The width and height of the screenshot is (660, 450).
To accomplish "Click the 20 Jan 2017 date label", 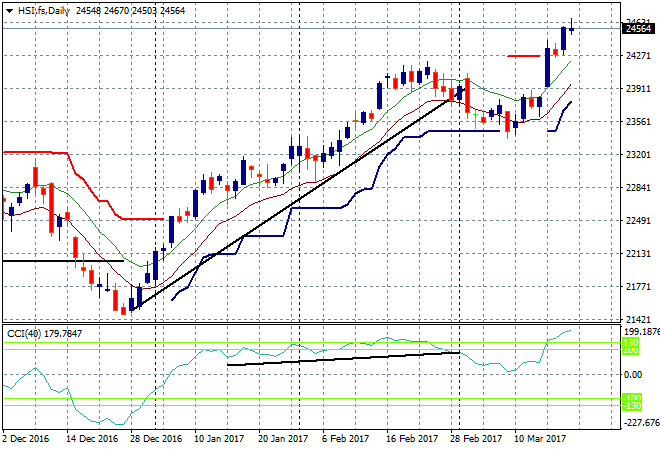I will pyautogui.click(x=283, y=439).
